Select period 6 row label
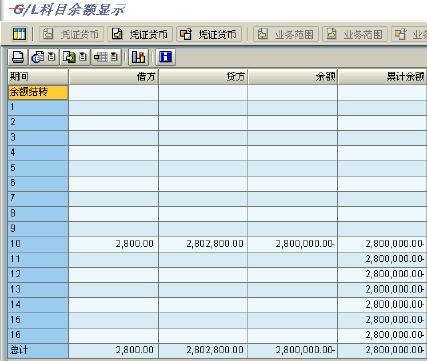This screenshot has width=427, height=361. coord(38,183)
